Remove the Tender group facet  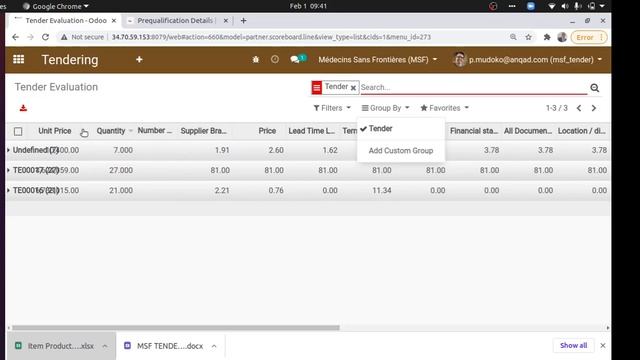353,88
